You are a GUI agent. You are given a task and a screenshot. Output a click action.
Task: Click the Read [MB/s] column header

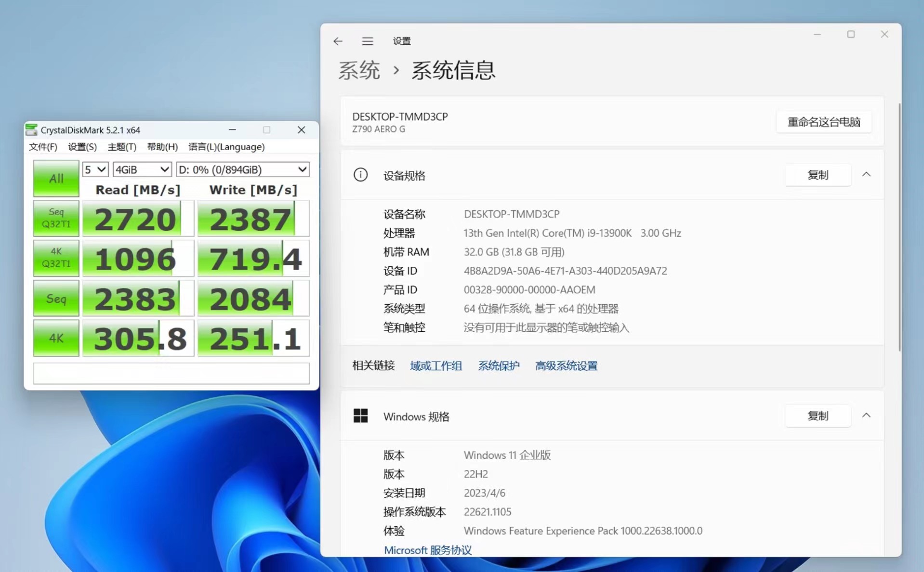click(138, 190)
